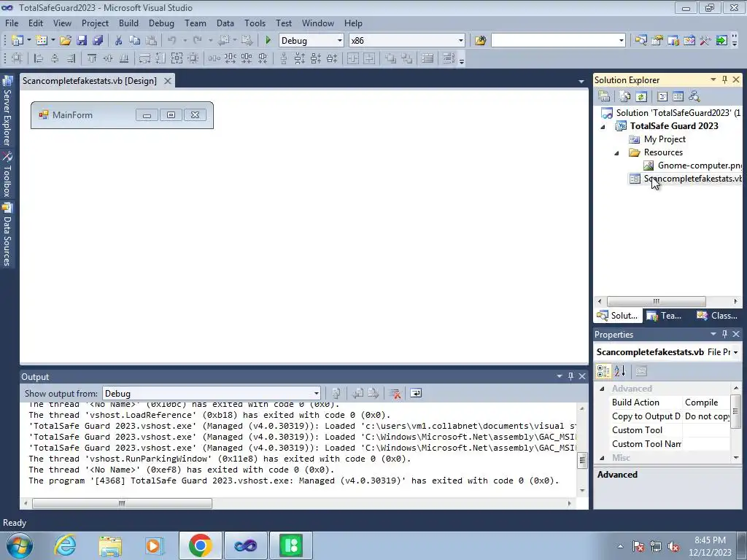Open the Build menu
This screenshot has height=560, width=747.
point(128,23)
